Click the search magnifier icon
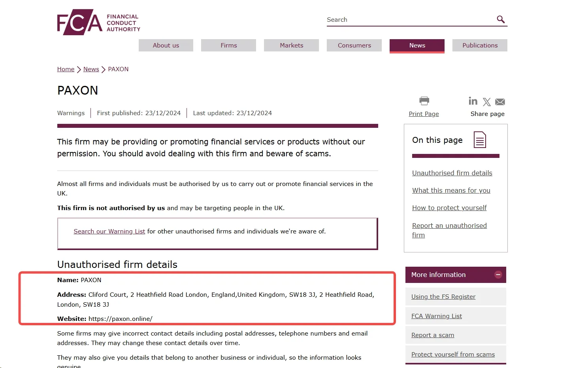 (x=501, y=19)
